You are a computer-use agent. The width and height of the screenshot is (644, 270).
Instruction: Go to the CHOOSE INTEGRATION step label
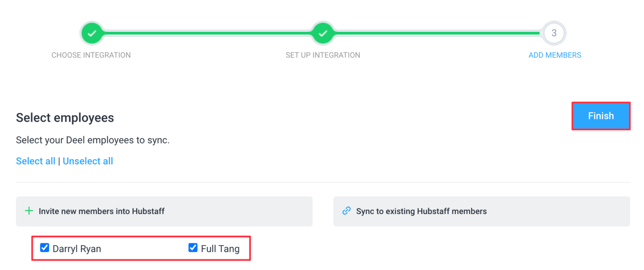tap(91, 55)
